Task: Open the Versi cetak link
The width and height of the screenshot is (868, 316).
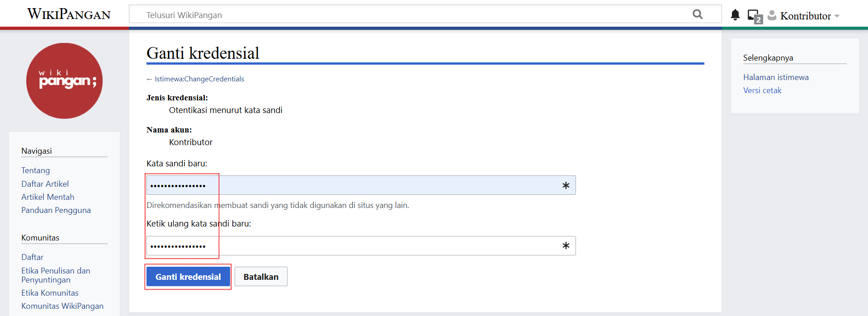Action: (x=762, y=90)
